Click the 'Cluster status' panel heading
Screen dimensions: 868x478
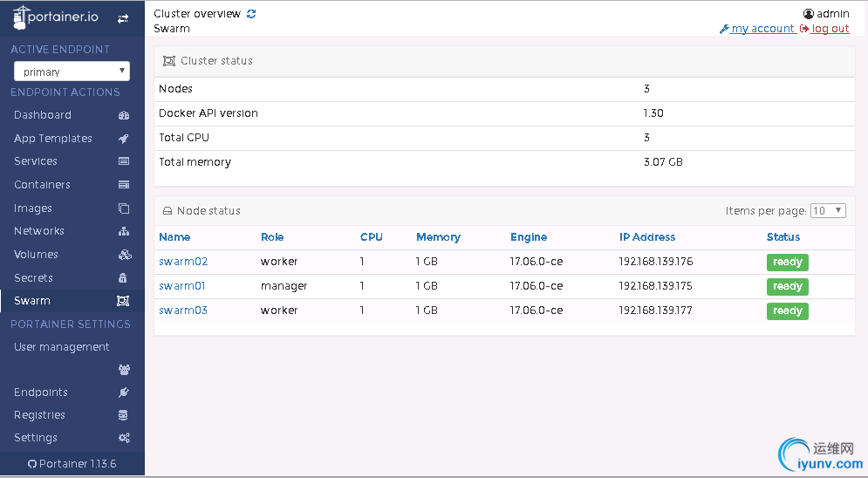(x=216, y=61)
